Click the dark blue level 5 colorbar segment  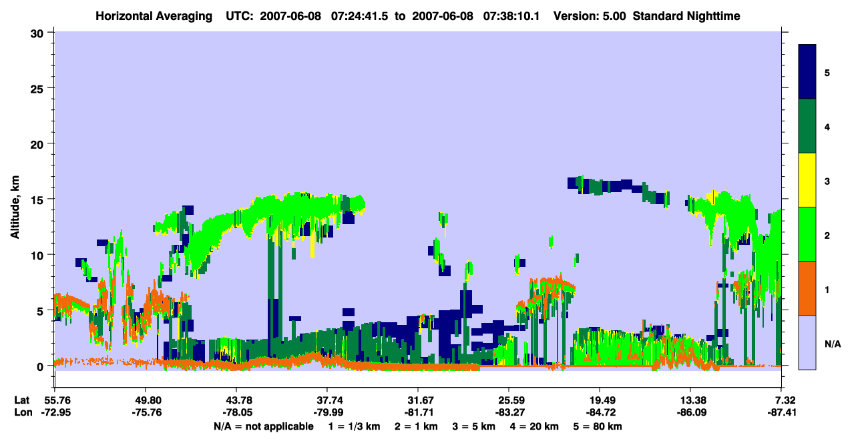click(807, 72)
